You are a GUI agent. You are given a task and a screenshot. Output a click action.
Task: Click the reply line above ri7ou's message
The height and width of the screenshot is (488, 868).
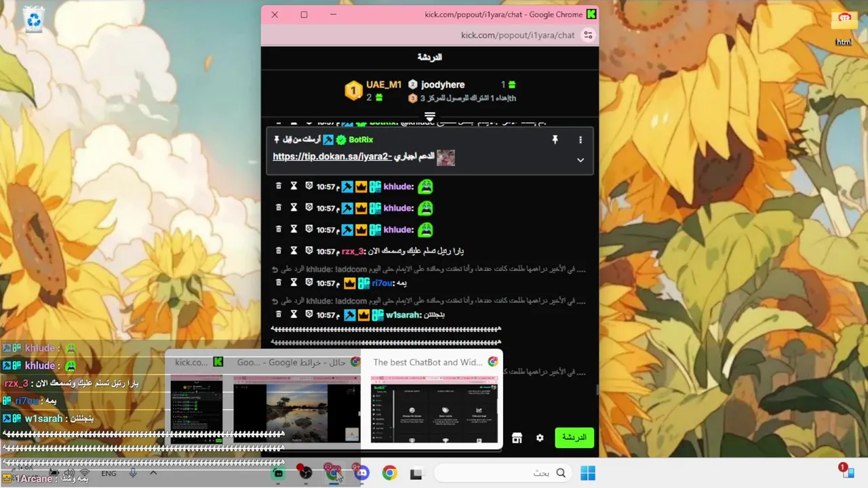[429, 268]
